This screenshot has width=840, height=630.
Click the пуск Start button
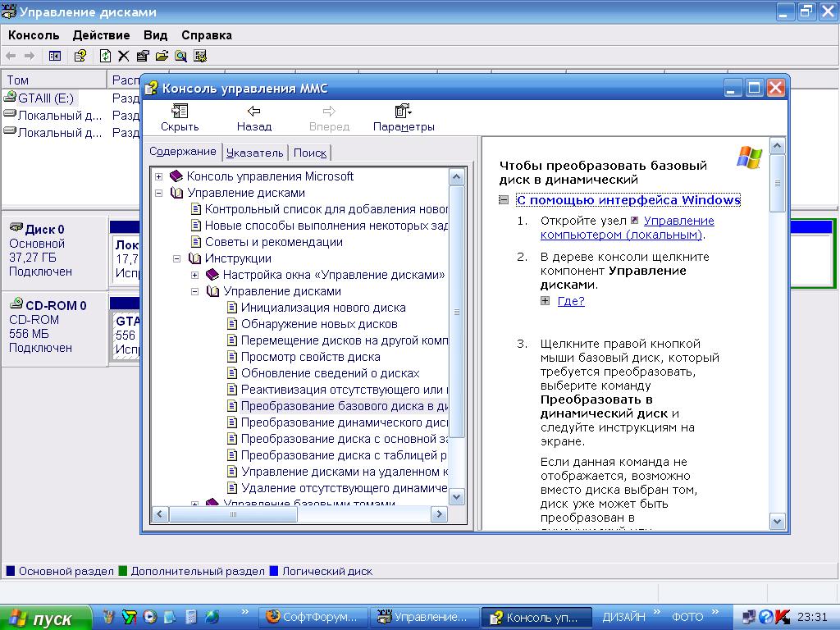pyautogui.click(x=45, y=618)
